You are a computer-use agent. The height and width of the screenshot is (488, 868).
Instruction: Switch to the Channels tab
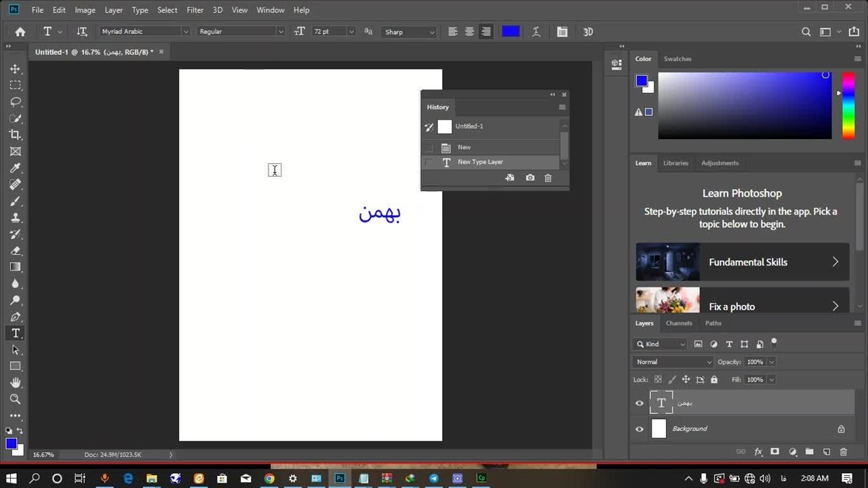click(x=678, y=323)
